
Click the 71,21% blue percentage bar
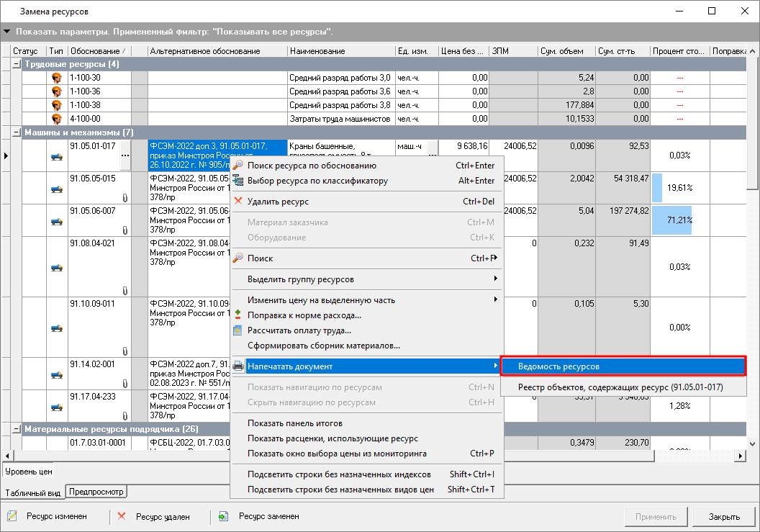671,220
